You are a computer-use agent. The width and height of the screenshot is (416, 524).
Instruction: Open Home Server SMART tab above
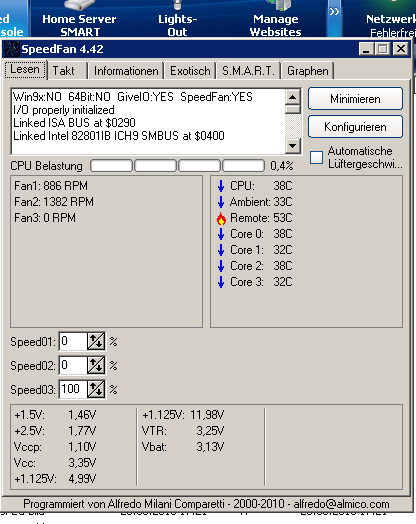[80, 18]
